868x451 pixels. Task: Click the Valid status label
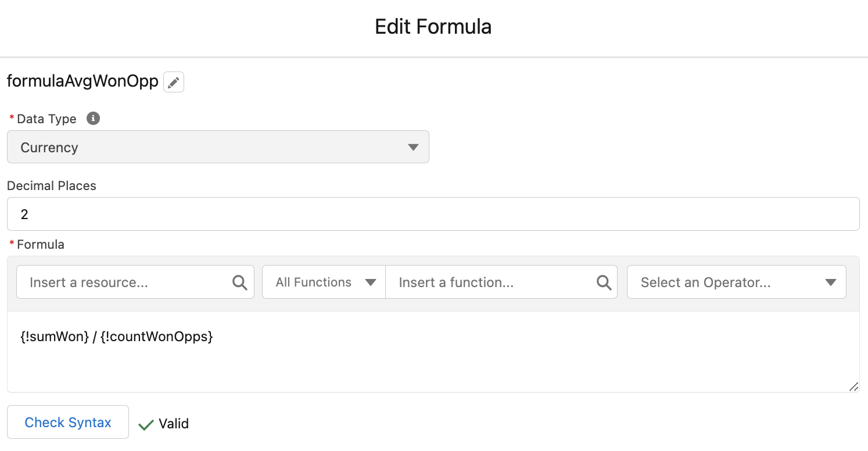(x=173, y=424)
